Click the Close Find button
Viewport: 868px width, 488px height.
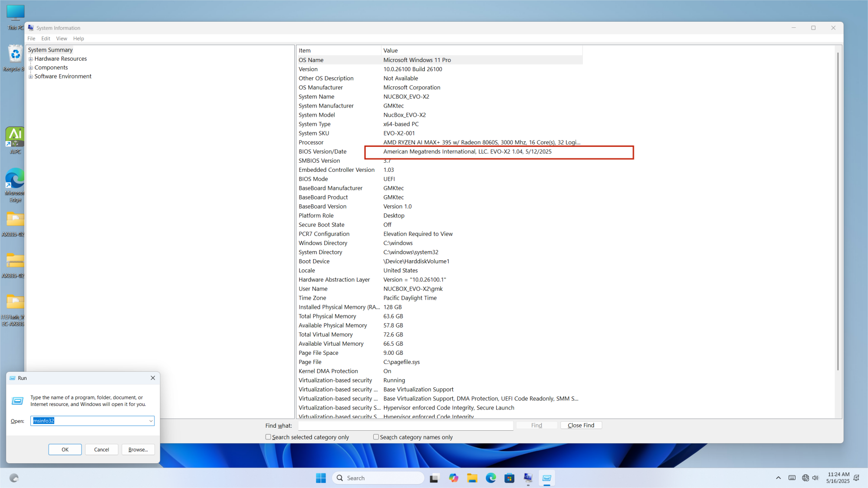581,425
